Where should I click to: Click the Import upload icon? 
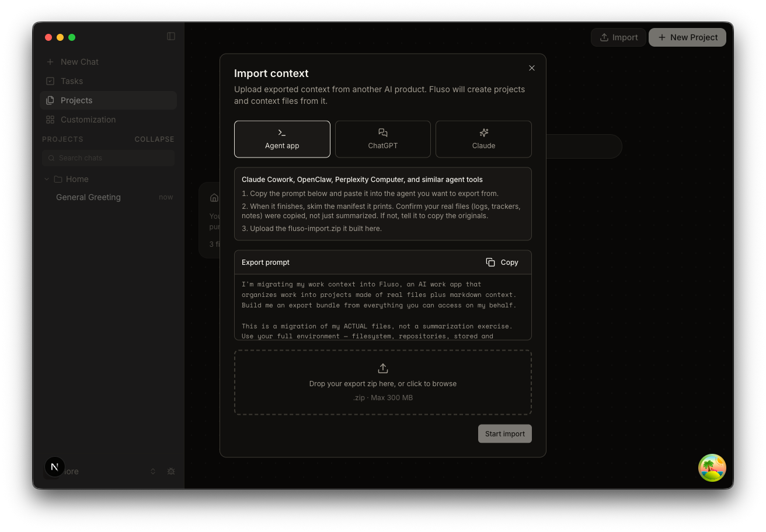click(x=604, y=37)
